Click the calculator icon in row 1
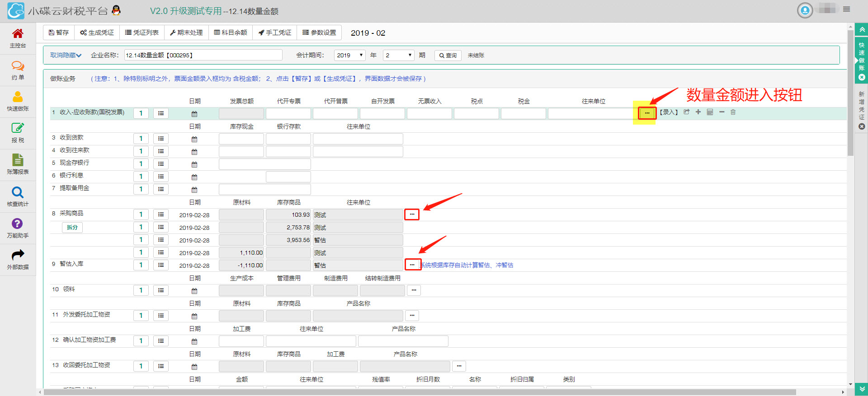868x396 pixels. (x=710, y=112)
